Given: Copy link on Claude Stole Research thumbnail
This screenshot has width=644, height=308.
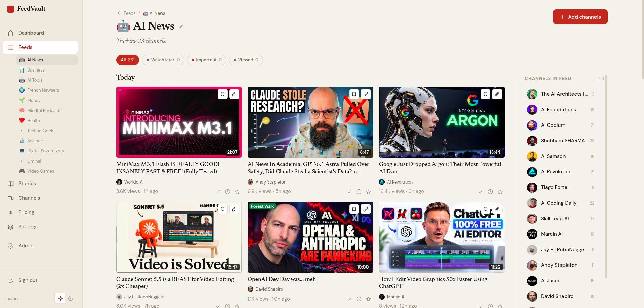Looking at the screenshot, I should click(366, 94).
